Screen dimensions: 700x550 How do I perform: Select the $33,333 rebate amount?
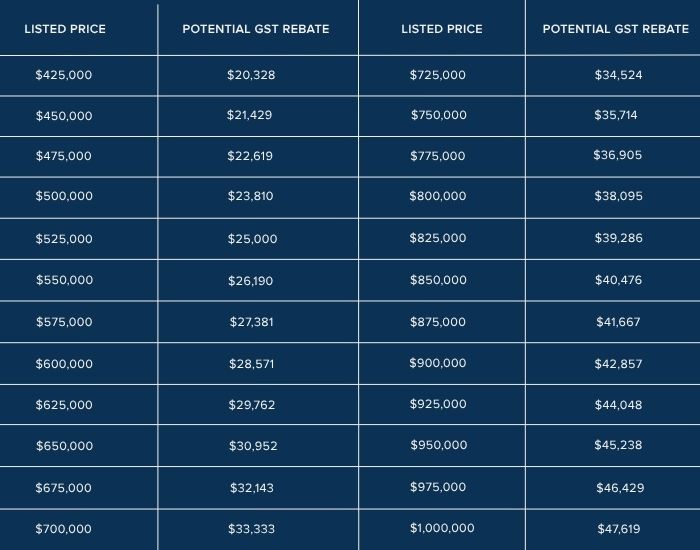tap(251, 529)
